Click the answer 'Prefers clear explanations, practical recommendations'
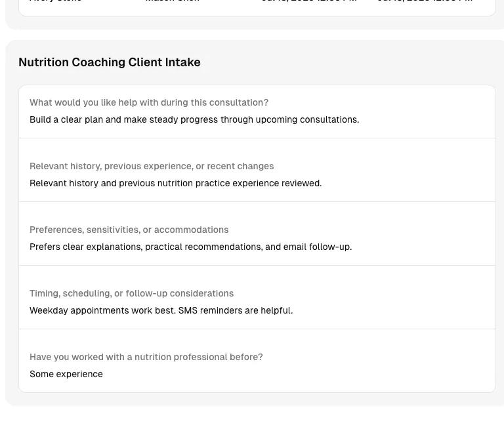This screenshot has height=429, width=504. pos(190,247)
